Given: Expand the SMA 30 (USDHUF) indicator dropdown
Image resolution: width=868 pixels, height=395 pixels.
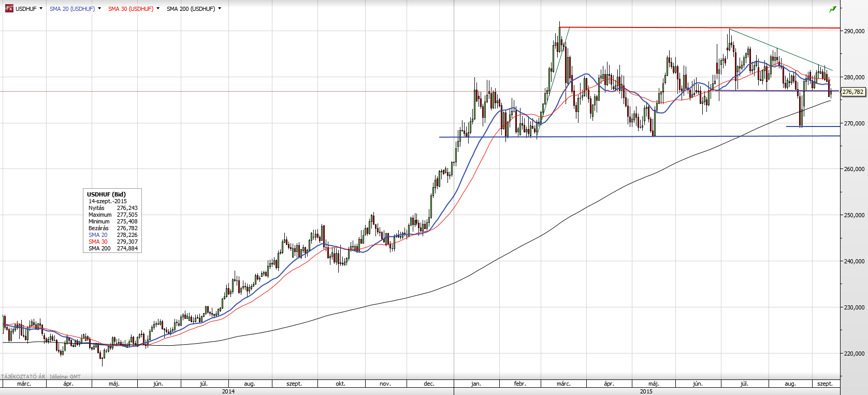Looking at the screenshot, I should point(157,9).
